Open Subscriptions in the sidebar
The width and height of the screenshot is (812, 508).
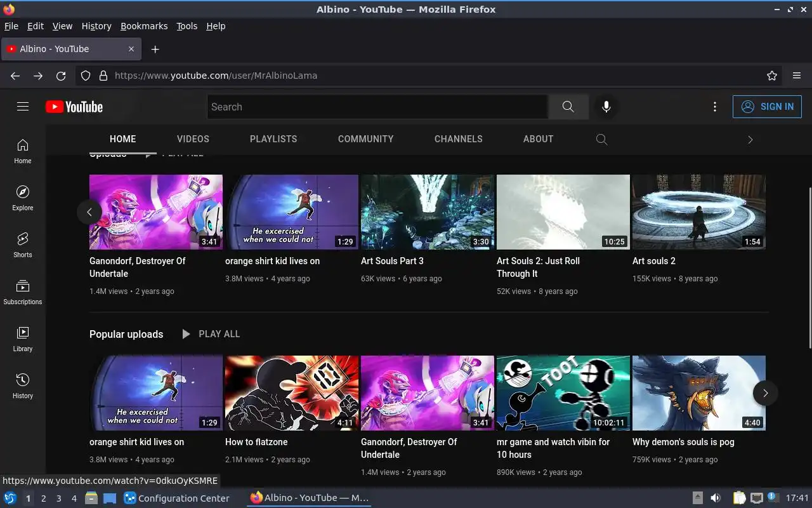click(x=23, y=292)
